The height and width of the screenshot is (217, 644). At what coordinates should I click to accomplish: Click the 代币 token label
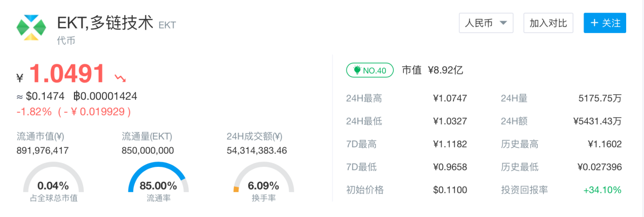coord(66,40)
